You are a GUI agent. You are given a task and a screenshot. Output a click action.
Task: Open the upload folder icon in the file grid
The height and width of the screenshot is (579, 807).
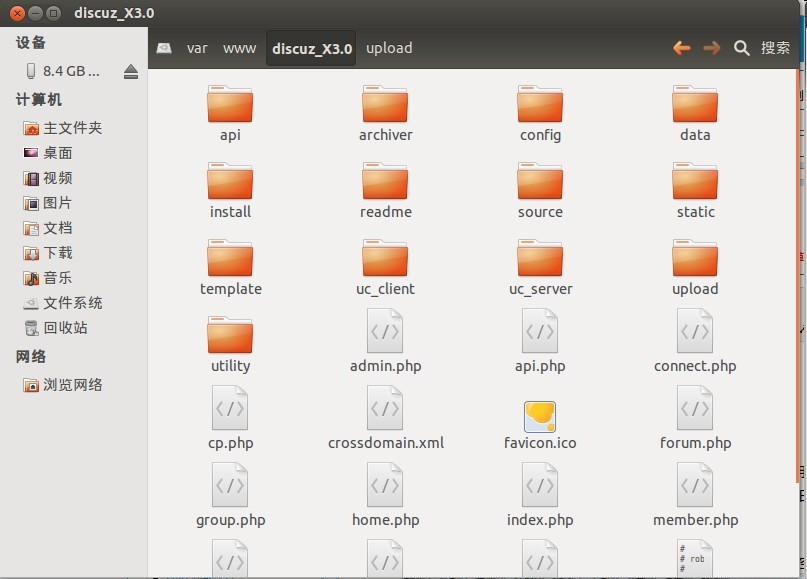[x=695, y=258]
